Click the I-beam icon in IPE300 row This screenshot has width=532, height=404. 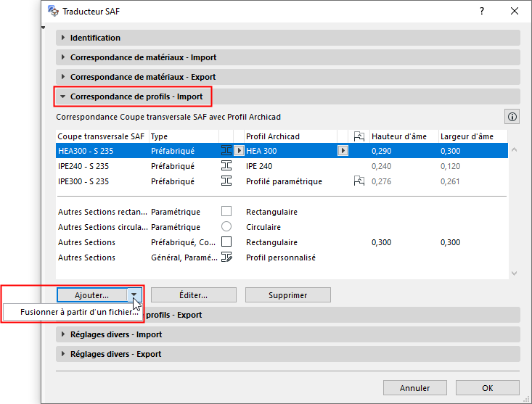226,181
